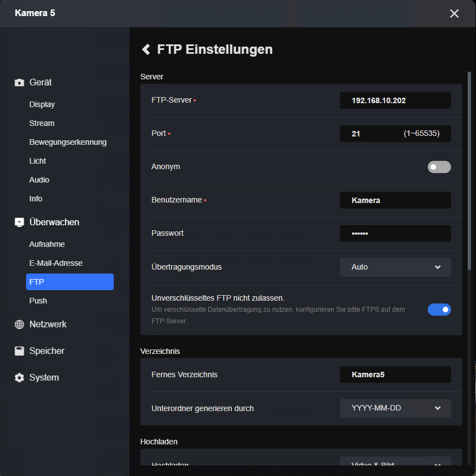476x476 pixels.
Task: Click the Passwort input field
Action: (395, 234)
